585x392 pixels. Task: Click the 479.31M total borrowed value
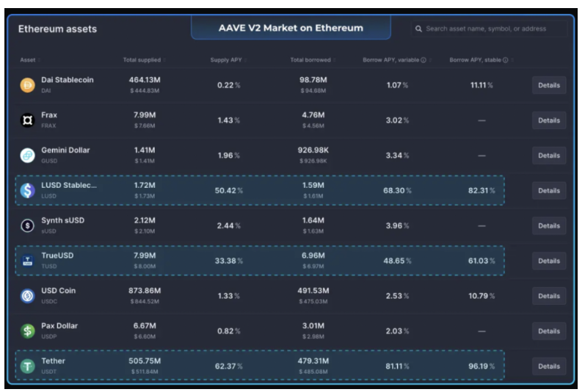coord(313,360)
